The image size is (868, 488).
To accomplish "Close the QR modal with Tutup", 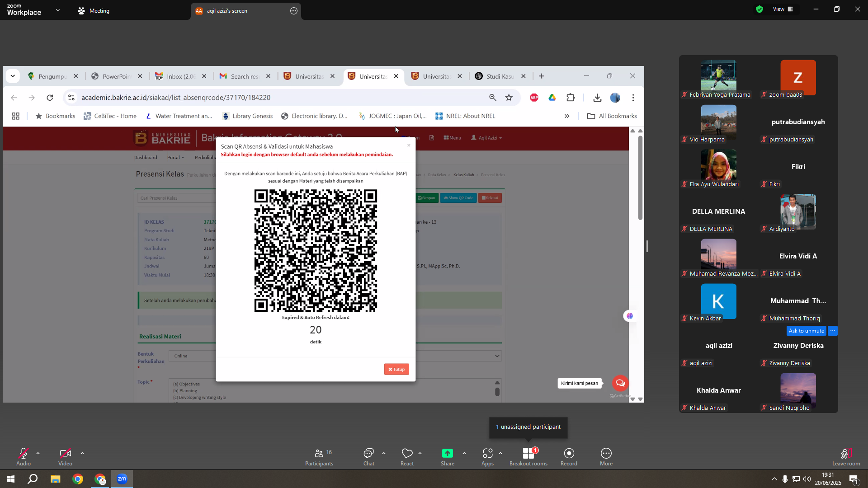I will click(396, 369).
